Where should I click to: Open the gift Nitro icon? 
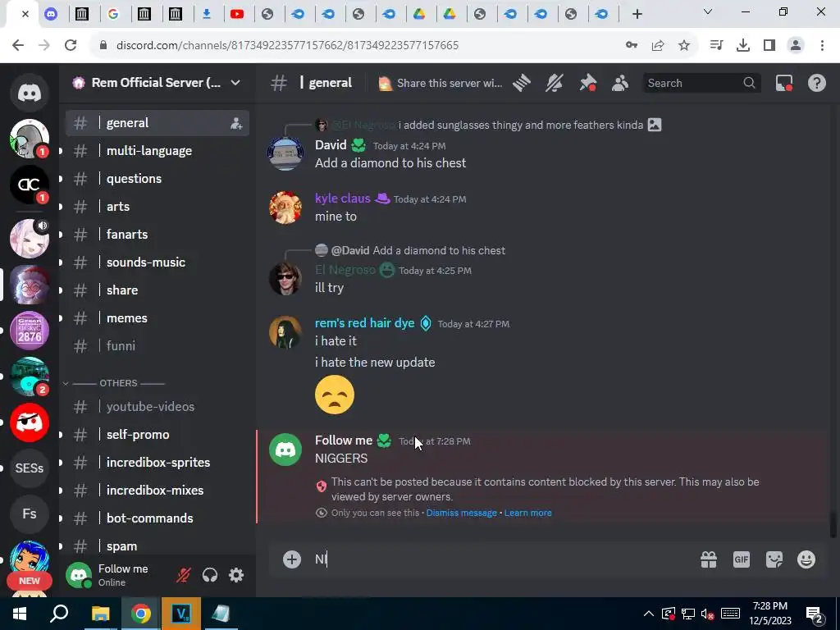[x=709, y=559]
